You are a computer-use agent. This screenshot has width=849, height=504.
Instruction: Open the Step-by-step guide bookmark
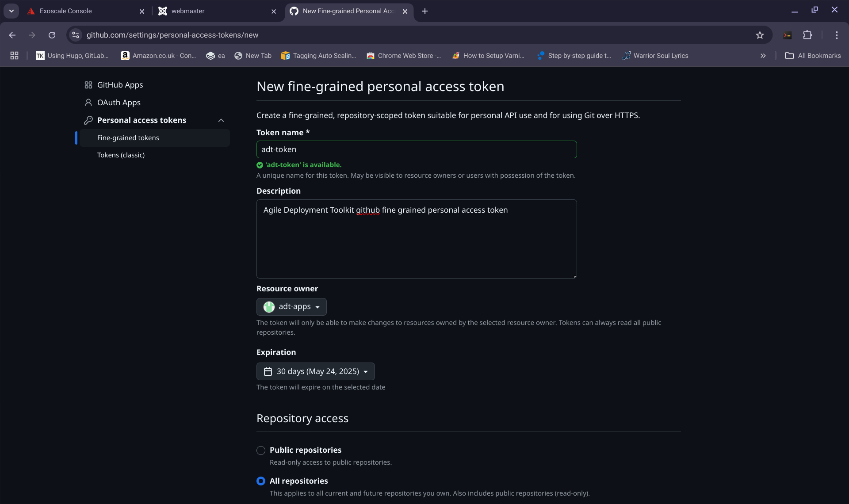click(x=574, y=55)
